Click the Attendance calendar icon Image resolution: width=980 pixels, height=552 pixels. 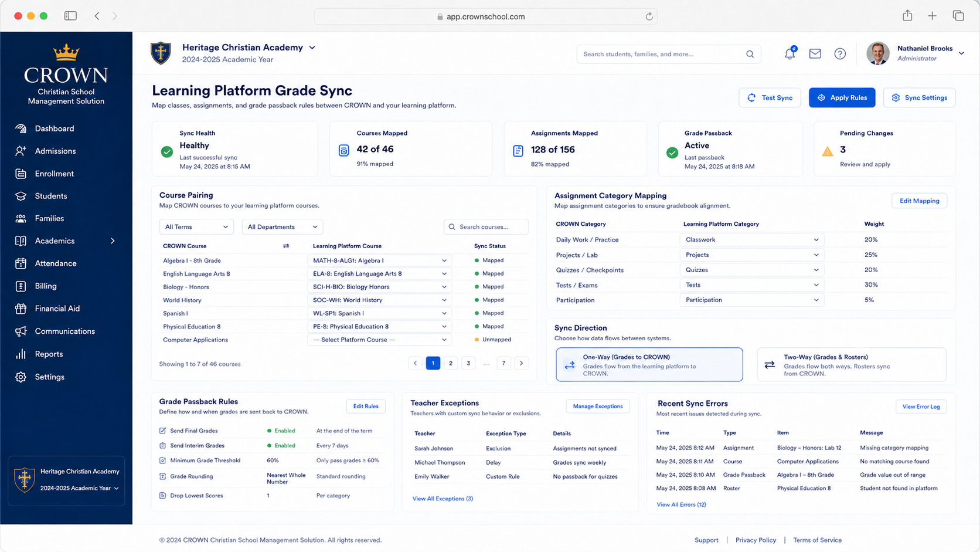21,263
